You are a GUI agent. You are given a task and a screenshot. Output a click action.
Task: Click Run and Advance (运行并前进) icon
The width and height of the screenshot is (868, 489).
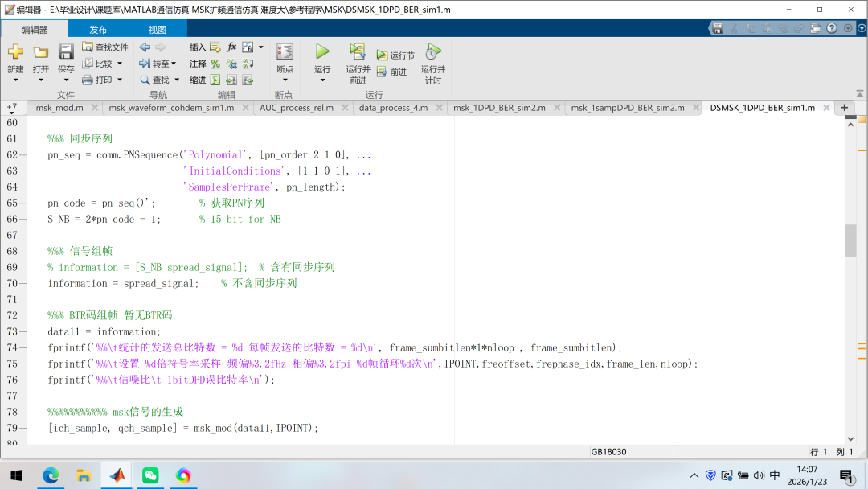358,52
